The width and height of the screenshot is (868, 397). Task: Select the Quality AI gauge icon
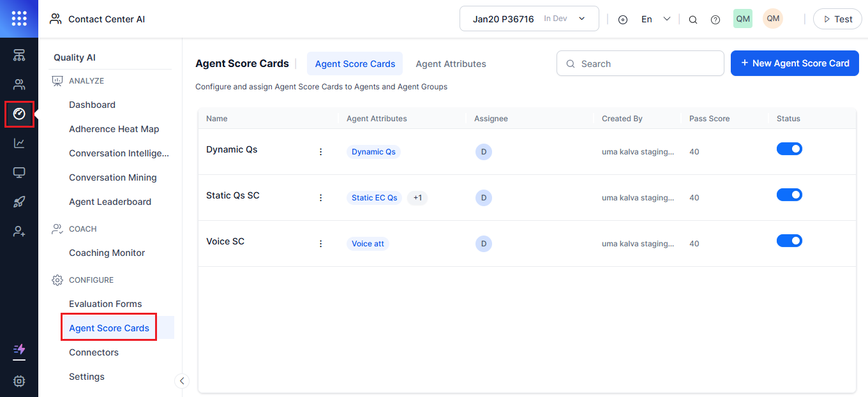pos(19,114)
